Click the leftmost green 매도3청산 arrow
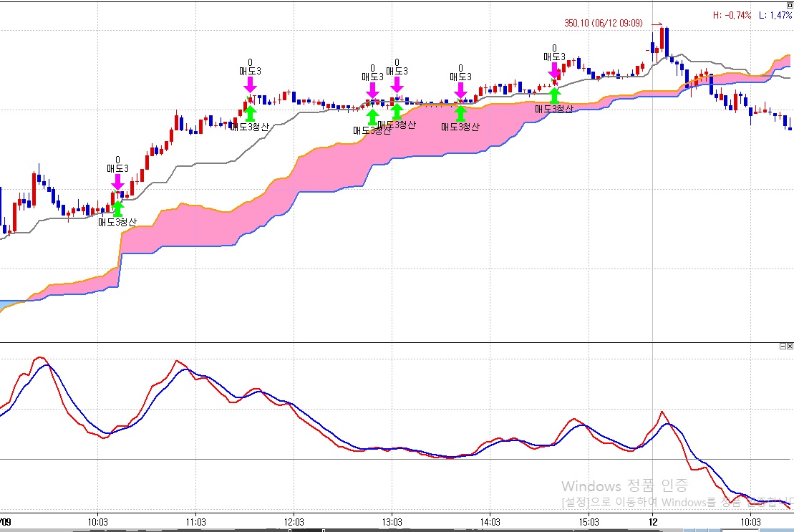 tap(117, 208)
